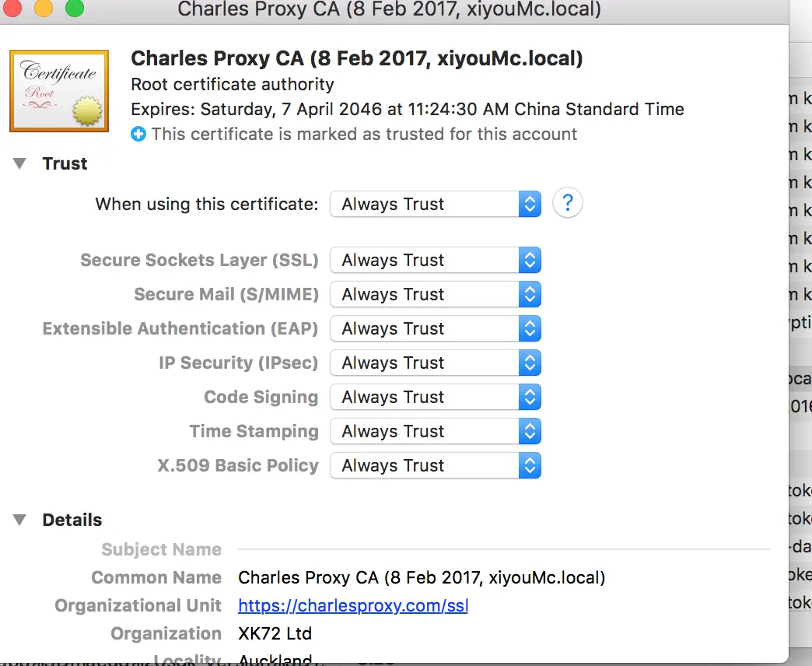Click the window title bar text
Viewport: 812px width, 666px height.
click(390, 9)
